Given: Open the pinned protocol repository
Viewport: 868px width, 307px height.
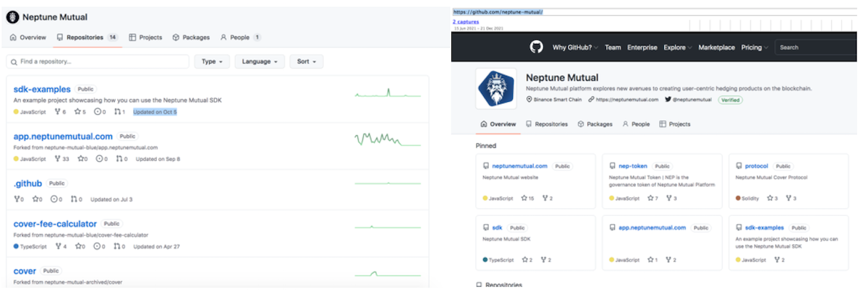Looking at the screenshot, I should [756, 166].
